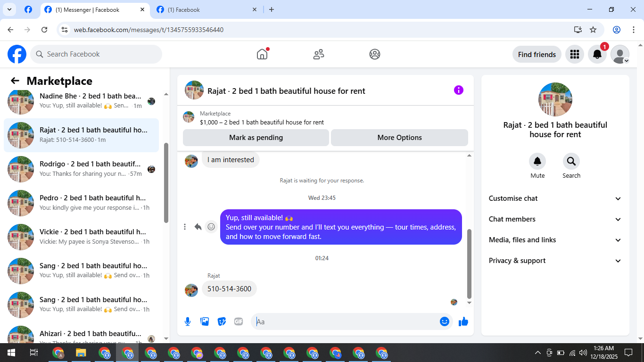Select Rajat conversation in list
The width and height of the screenshot is (644, 362).
pos(82,135)
